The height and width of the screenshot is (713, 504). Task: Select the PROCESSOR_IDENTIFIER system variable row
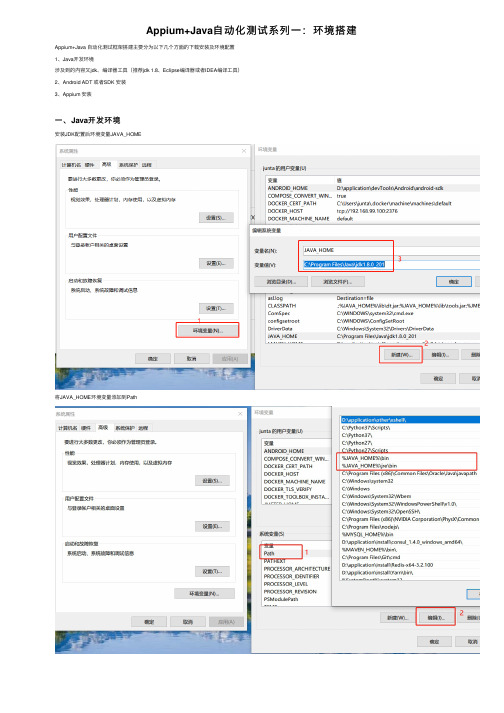click(296, 576)
